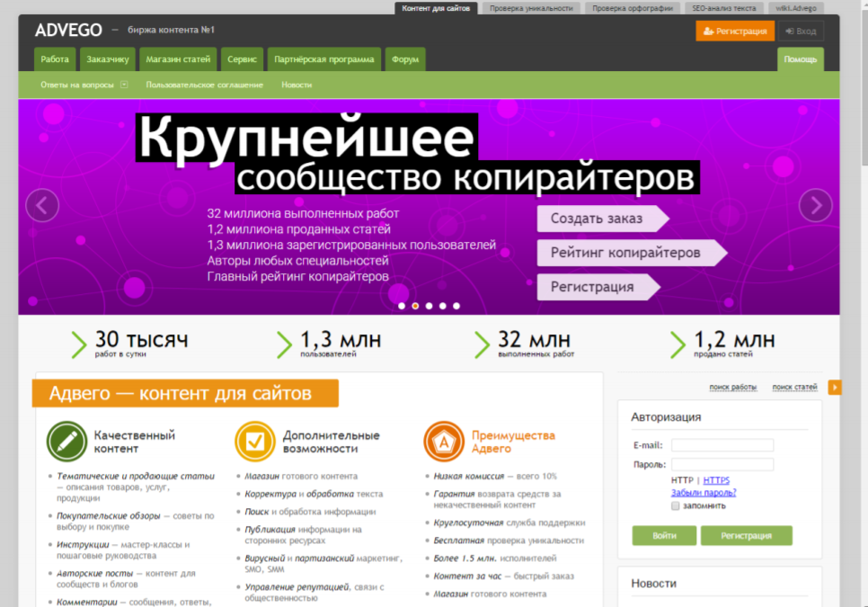868x607 pixels.
Task: Open the Новости submenu link
Action: click(297, 85)
